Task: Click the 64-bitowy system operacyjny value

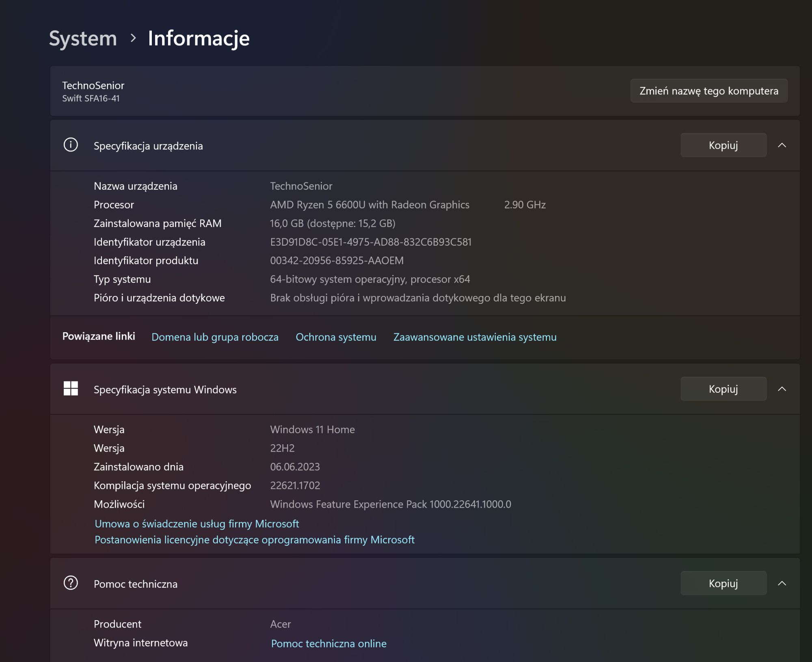Action: pos(370,279)
